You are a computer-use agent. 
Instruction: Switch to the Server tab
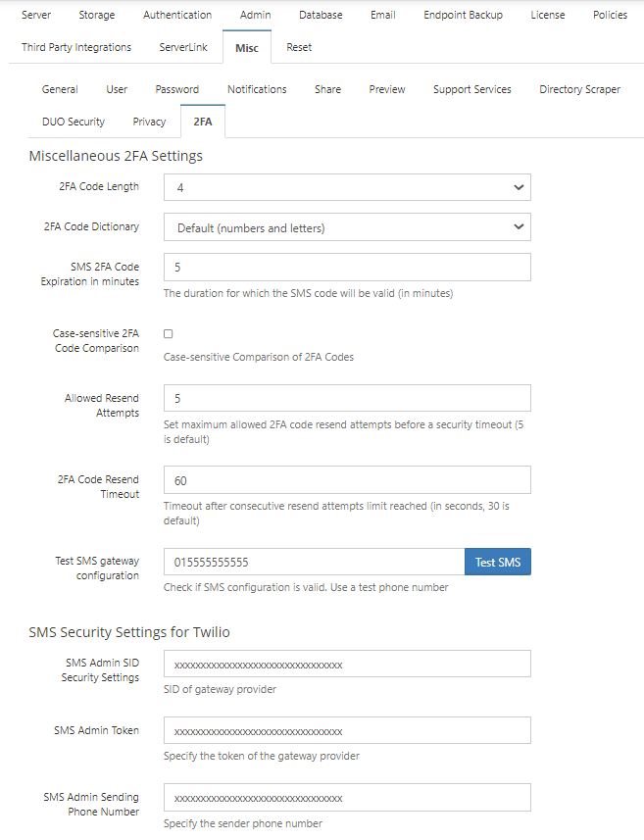pyautogui.click(x=36, y=15)
